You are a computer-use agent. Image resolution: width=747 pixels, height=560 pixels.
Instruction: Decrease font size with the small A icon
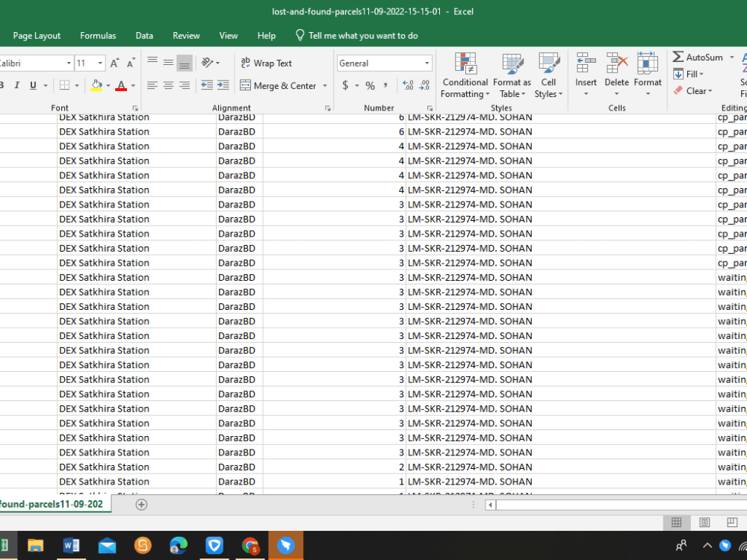coord(131,63)
